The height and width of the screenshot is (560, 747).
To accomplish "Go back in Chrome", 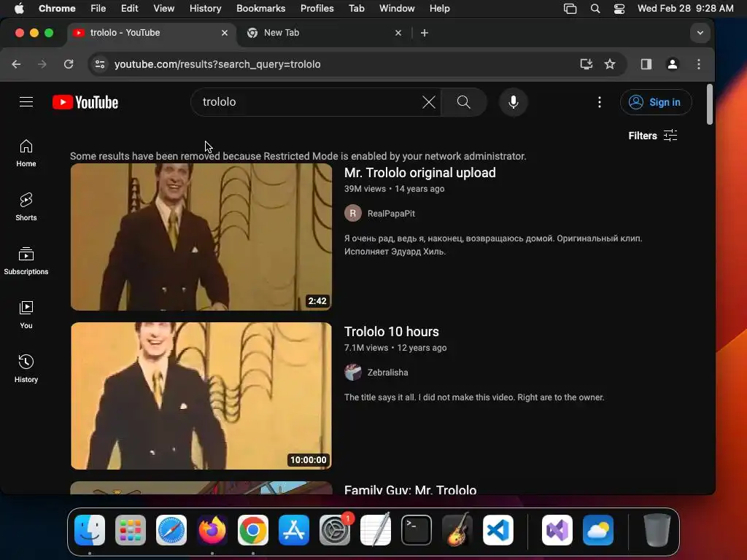I will pyautogui.click(x=16, y=64).
